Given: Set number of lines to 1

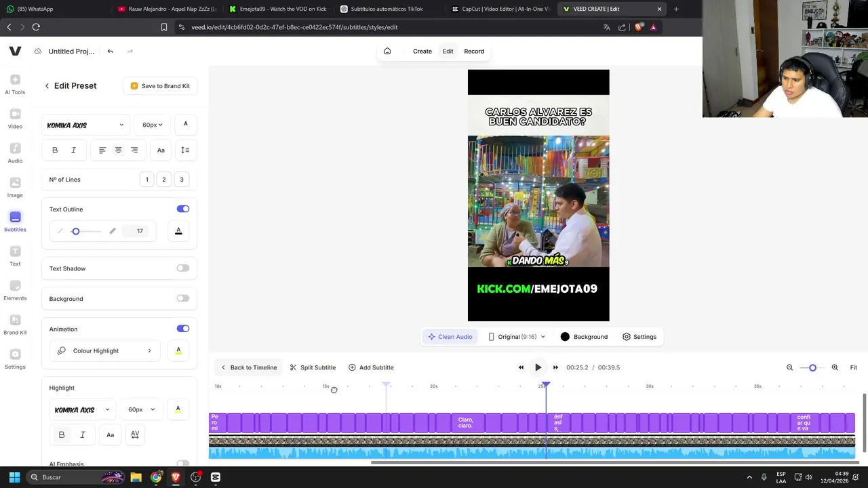Looking at the screenshot, I should 146,180.
